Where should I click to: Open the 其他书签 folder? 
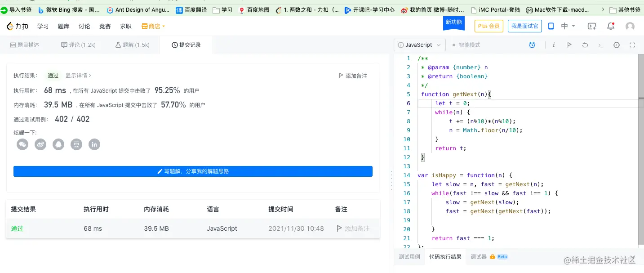626,9
